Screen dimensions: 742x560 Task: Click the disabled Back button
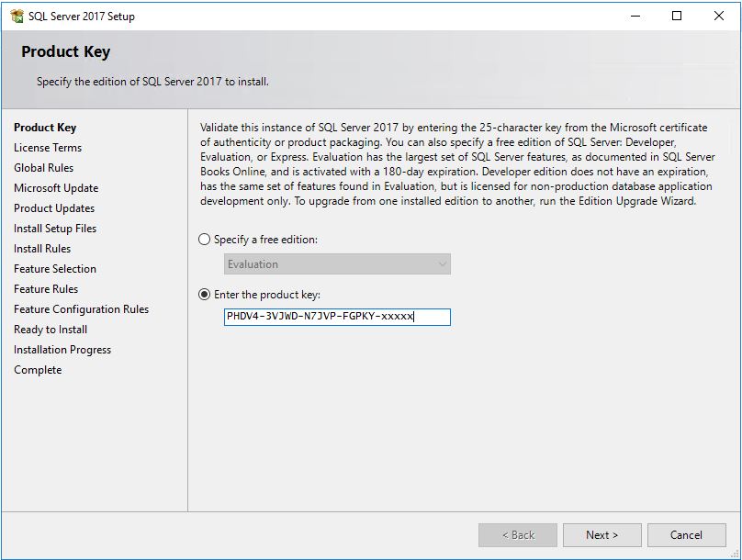click(x=517, y=535)
